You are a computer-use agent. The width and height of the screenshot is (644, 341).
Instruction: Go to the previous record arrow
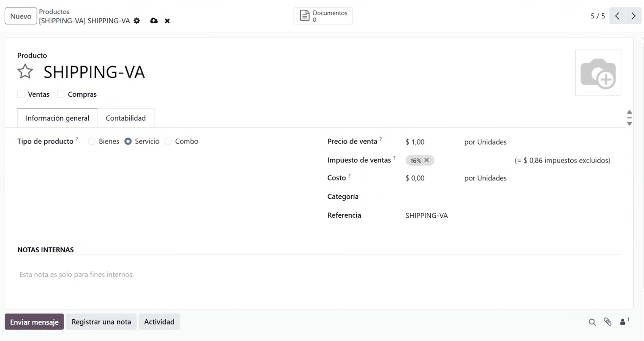pyautogui.click(x=617, y=16)
